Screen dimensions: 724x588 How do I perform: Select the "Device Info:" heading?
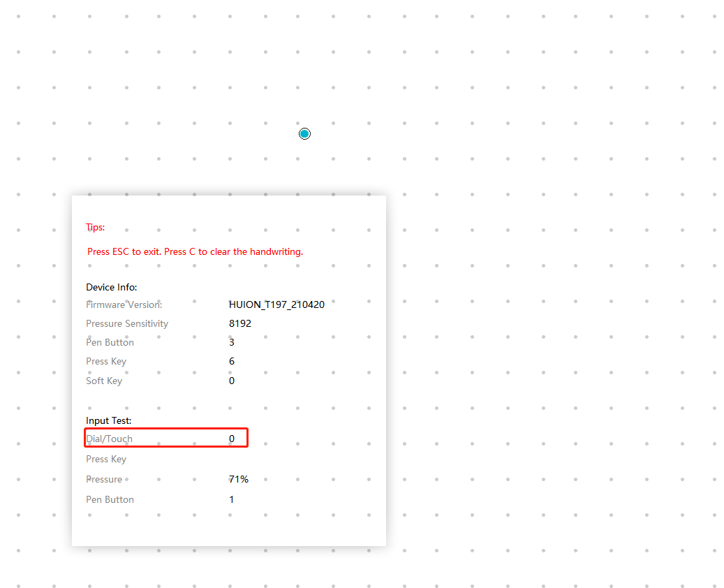(111, 287)
